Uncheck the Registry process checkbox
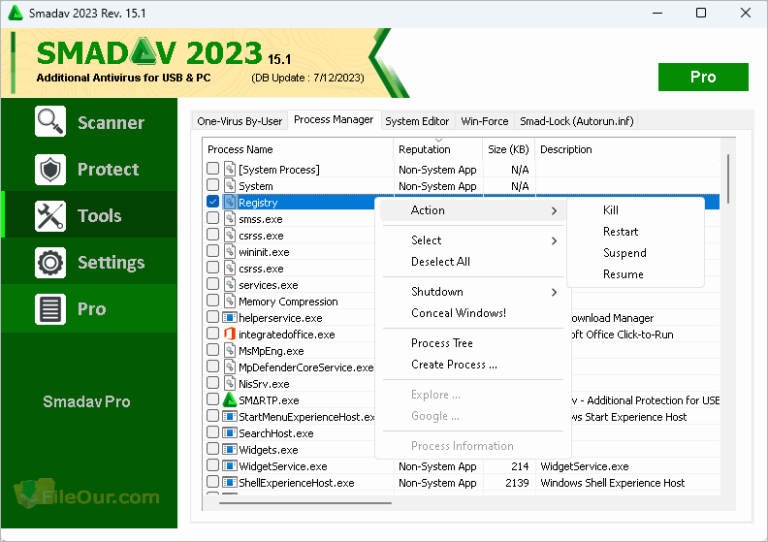Screen dimensions: 768x542 (213, 201)
